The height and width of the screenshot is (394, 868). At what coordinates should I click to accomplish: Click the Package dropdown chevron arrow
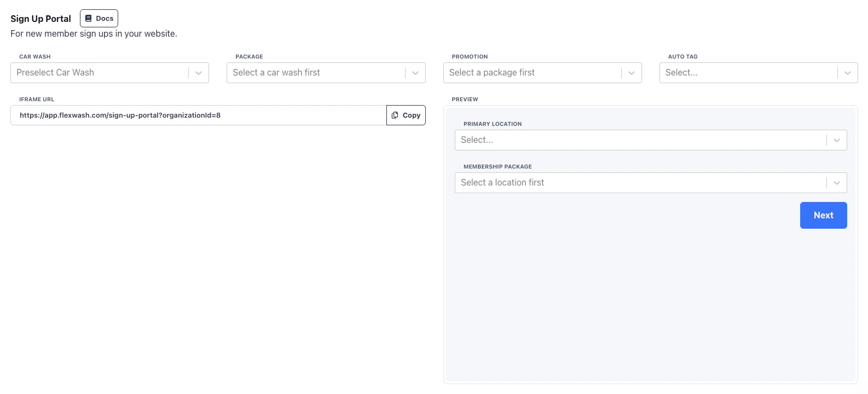pyautogui.click(x=415, y=73)
